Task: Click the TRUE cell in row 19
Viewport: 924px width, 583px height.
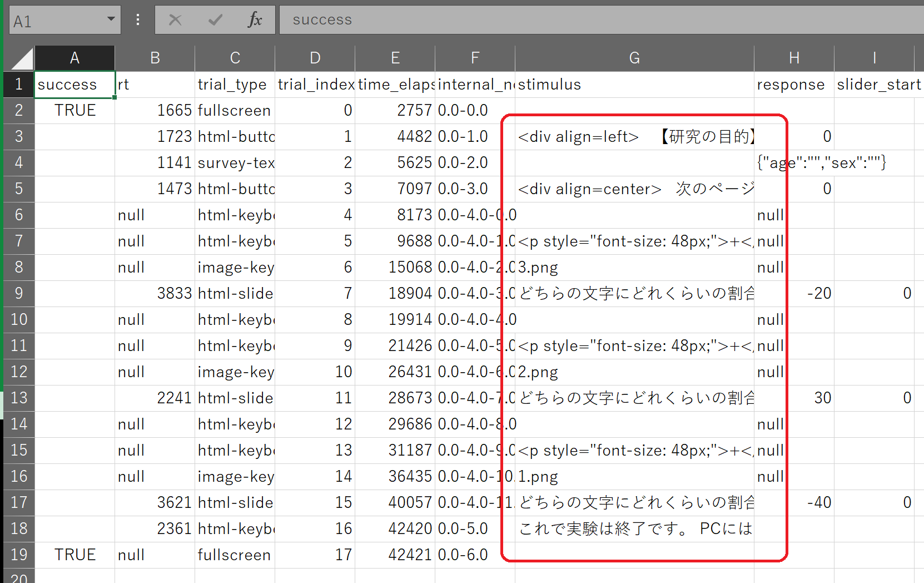Action: pyautogui.click(x=74, y=554)
